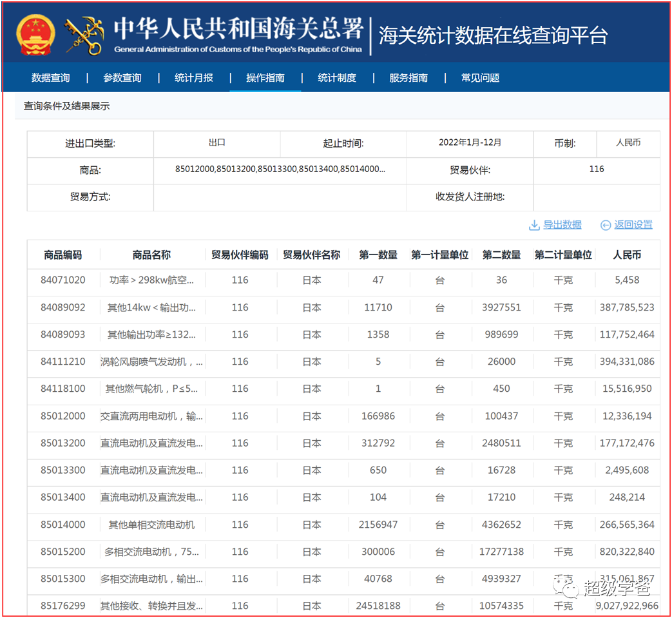
Task: Click the 涡轮风扇喷气发动机 commodity name link
Action: pos(151,362)
